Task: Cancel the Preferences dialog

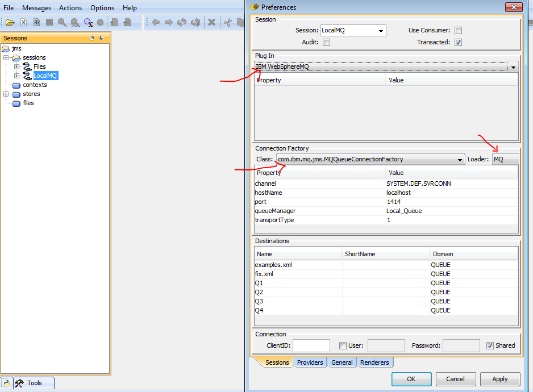Action: coord(456,379)
